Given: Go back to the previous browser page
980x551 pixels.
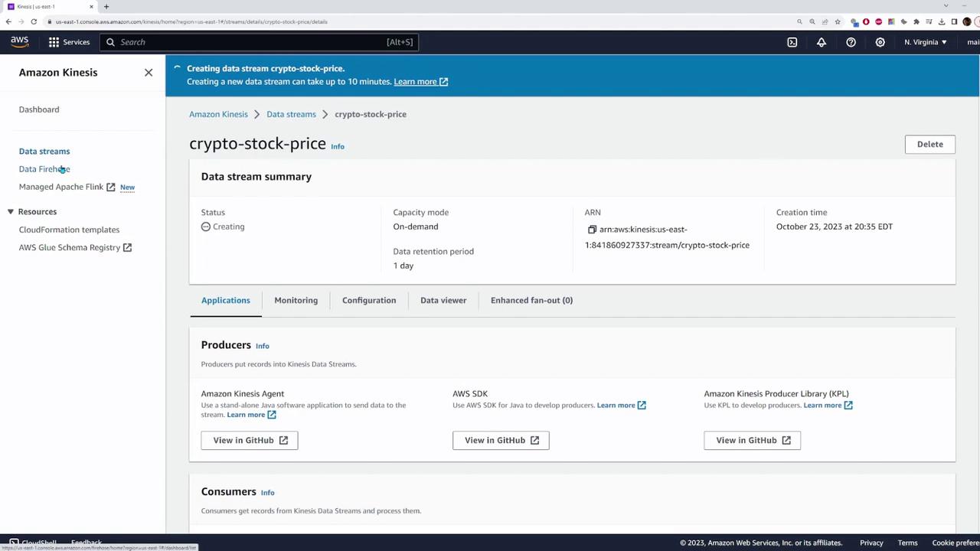Looking at the screenshot, I should tap(8, 21).
